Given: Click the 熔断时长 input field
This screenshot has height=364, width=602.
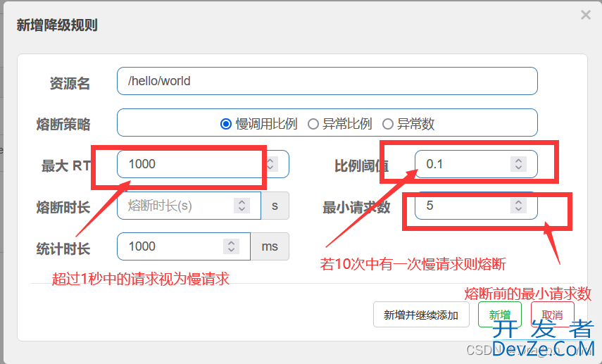Looking at the screenshot, I should coord(189,206).
